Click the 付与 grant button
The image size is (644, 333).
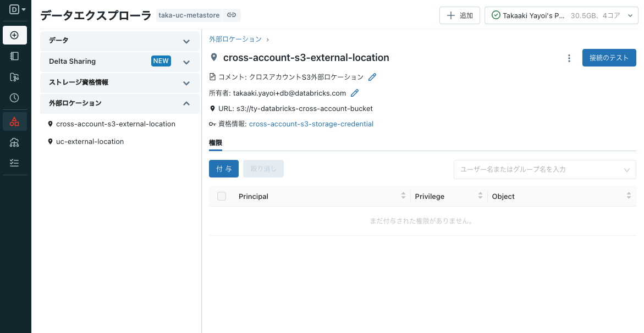coord(224,169)
